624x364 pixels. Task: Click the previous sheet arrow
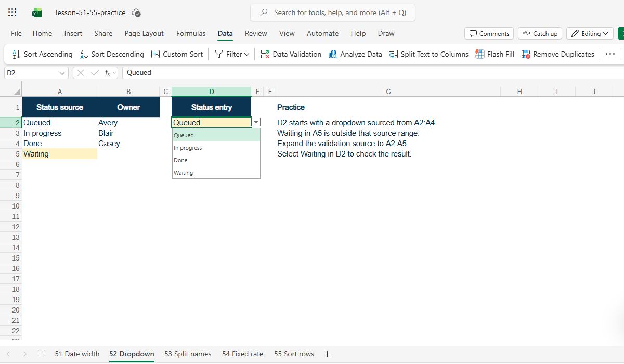(x=8, y=354)
